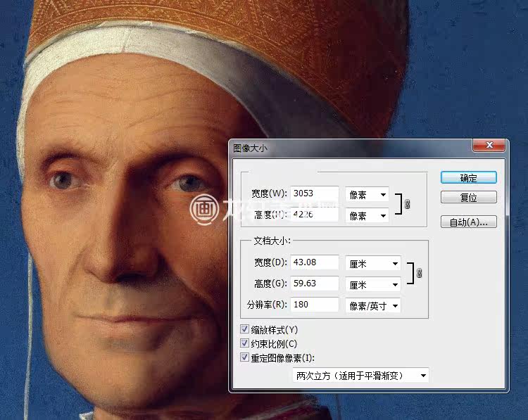The height and width of the screenshot is (420, 528).
Task: Open the 像素 unit dropdown beside 高度(H)
Action: pos(367,216)
